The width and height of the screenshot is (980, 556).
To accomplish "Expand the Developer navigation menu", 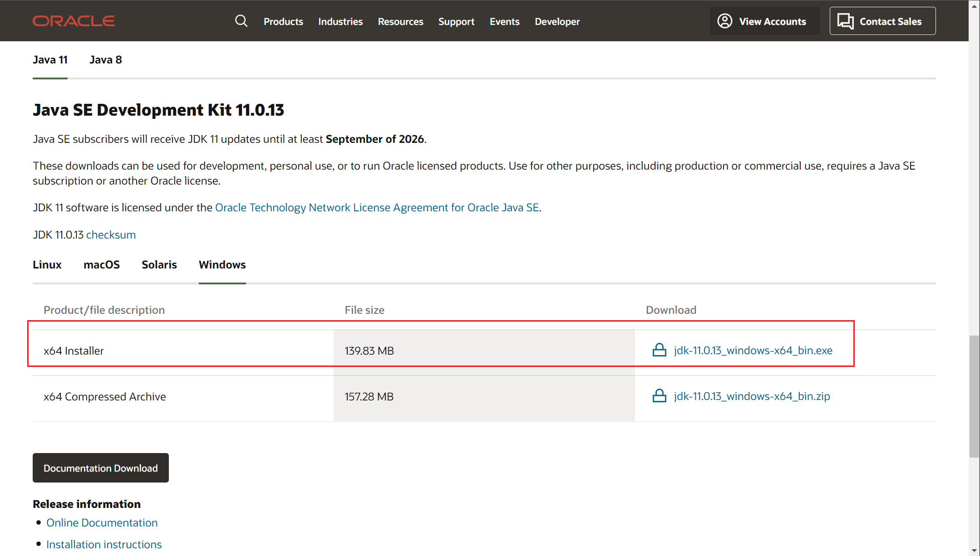I will pos(557,21).
